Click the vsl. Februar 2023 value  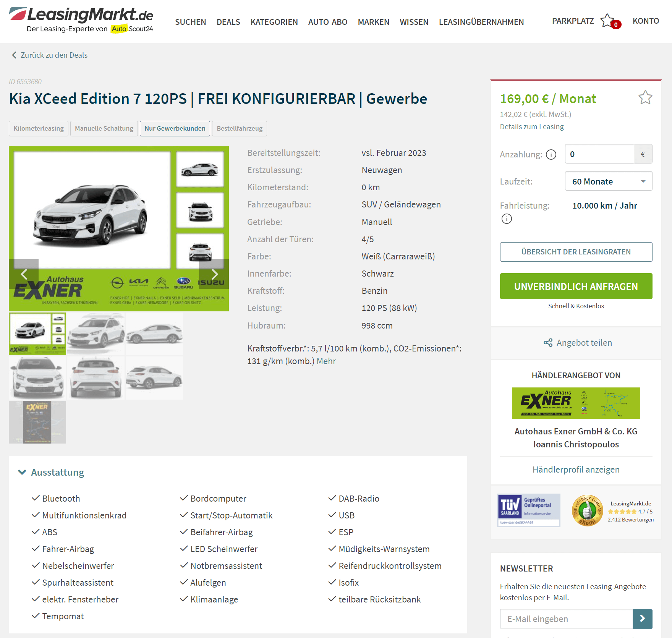click(x=394, y=153)
